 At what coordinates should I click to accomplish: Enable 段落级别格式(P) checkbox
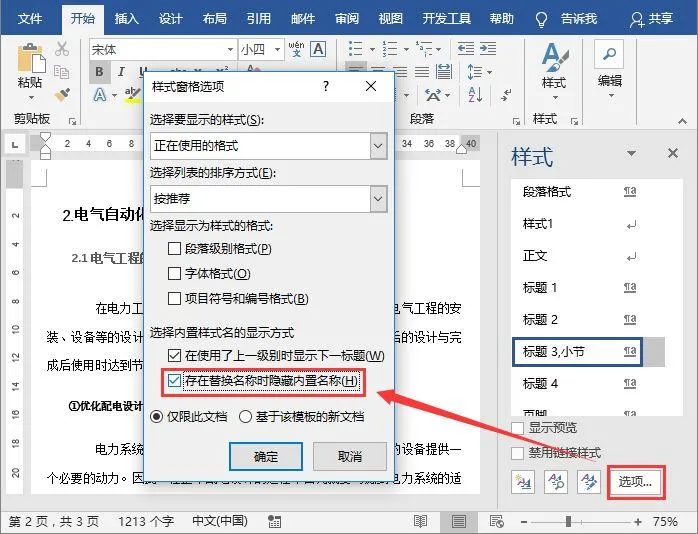click(174, 248)
